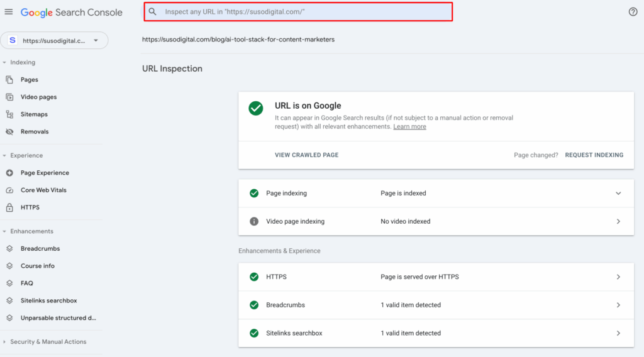Click the info icon next to Video page indexing
Screen dimensions: 644x357
pos(254,222)
